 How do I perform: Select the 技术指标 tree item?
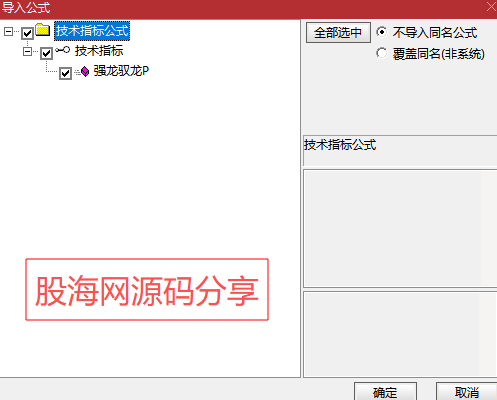click(x=99, y=51)
